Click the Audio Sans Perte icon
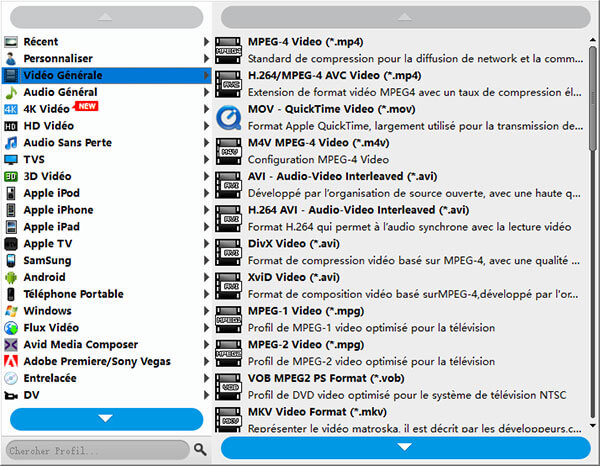This screenshot has height=466, width=600. pyautogui.click(x=11, y=143)
